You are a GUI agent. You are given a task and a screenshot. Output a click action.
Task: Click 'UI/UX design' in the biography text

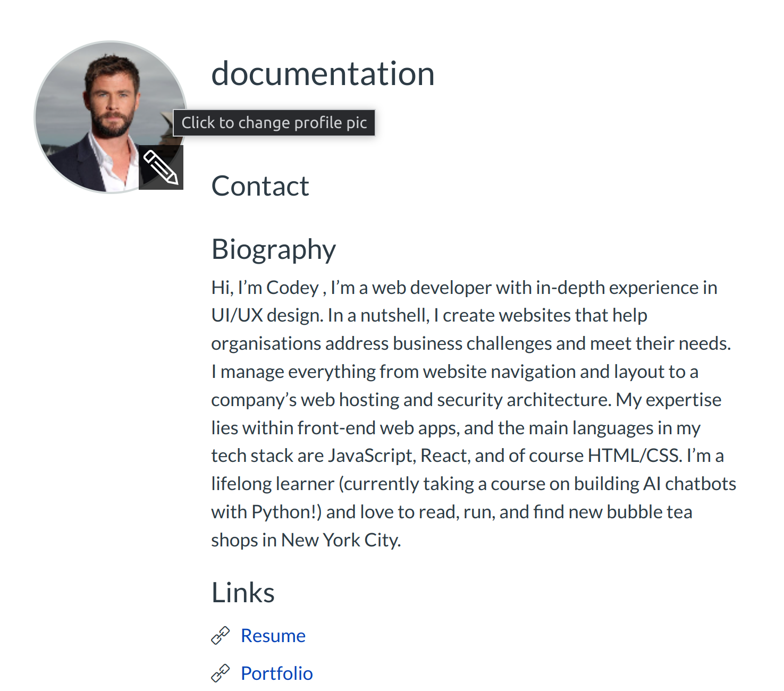pyautogui.click(x=267, y=316)
